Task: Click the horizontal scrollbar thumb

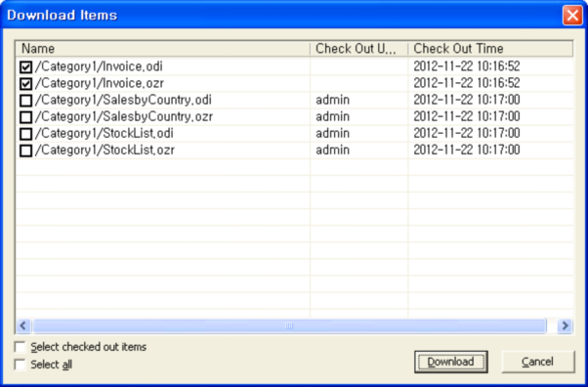Action: pyautogui.click(x=289, y=325)
